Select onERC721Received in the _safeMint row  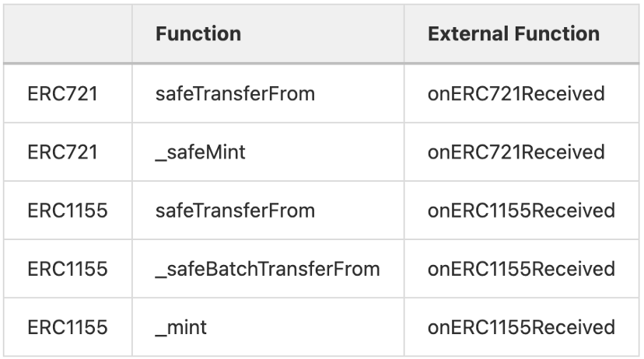pyautogui.click(x=516, y=152)
